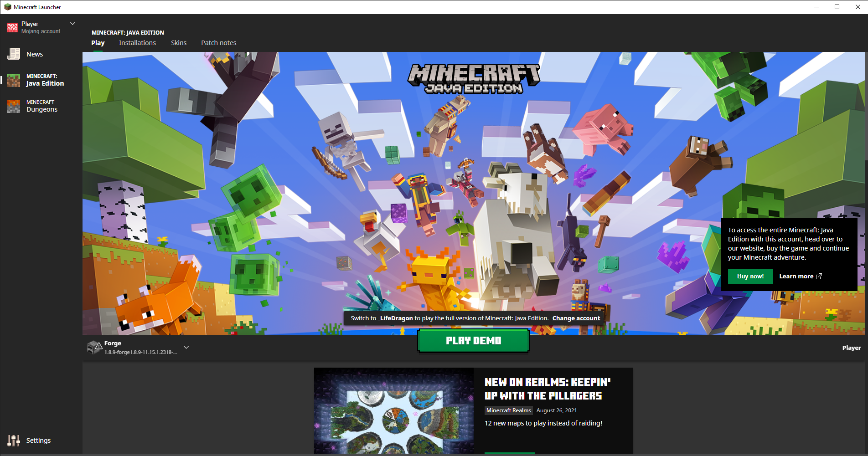
Task: Open the Realms maps news thumbnail
Action: [394, 411]
